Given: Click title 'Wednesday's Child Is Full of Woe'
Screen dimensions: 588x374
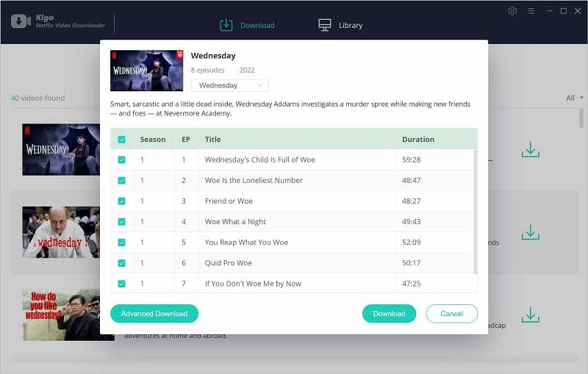Looking at the screenshot, I should [260, 159].
